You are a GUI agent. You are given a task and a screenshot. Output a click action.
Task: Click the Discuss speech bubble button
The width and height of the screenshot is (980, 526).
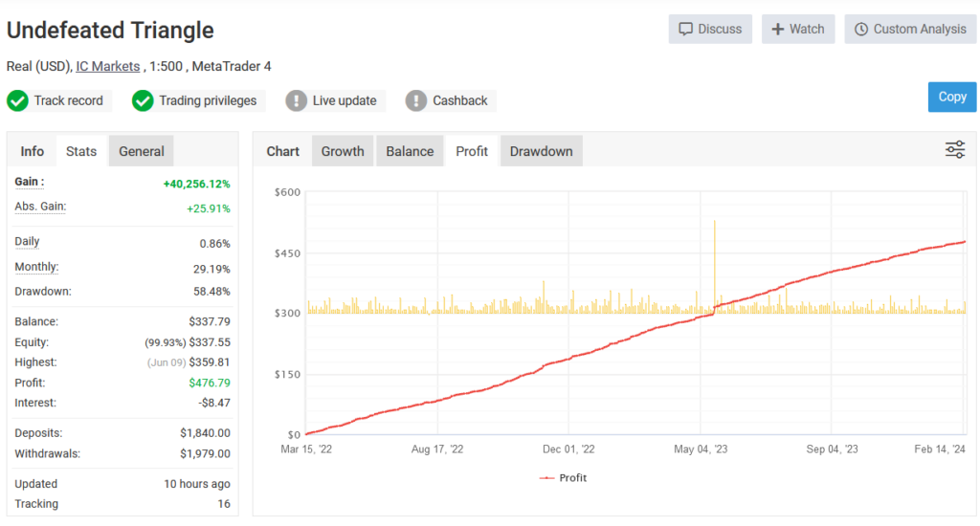(x=710, y=29)
